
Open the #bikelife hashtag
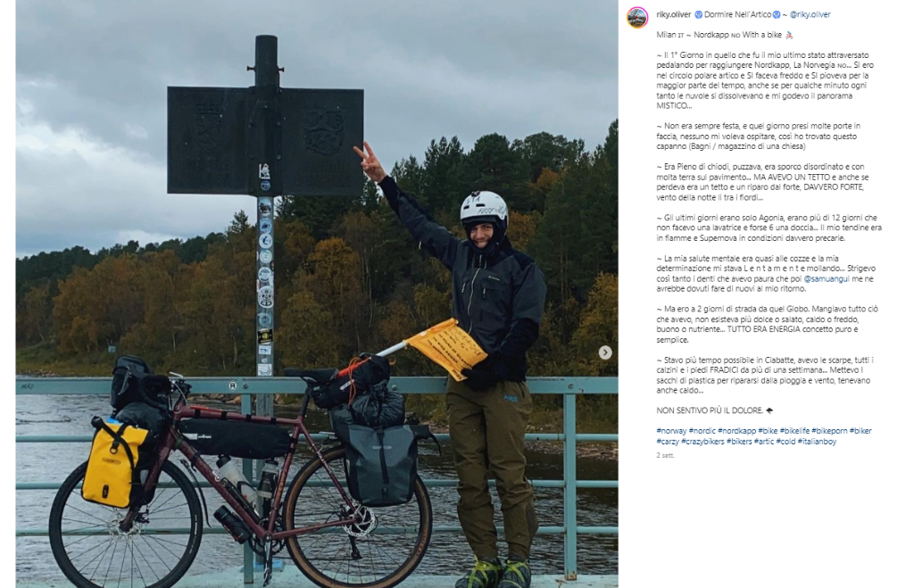pos(794,431)
